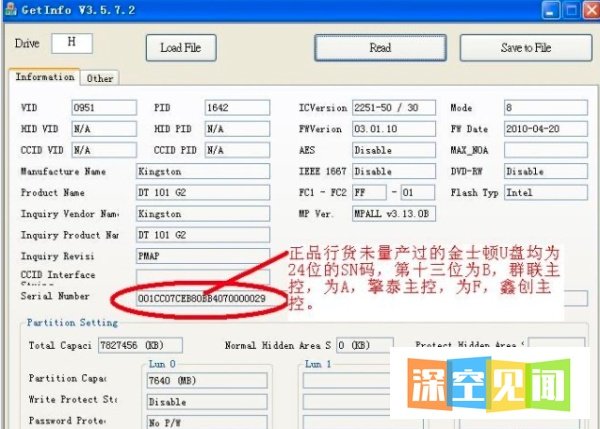Click the Mode field showing 8
600x429 pixels.
click(546, 108)
